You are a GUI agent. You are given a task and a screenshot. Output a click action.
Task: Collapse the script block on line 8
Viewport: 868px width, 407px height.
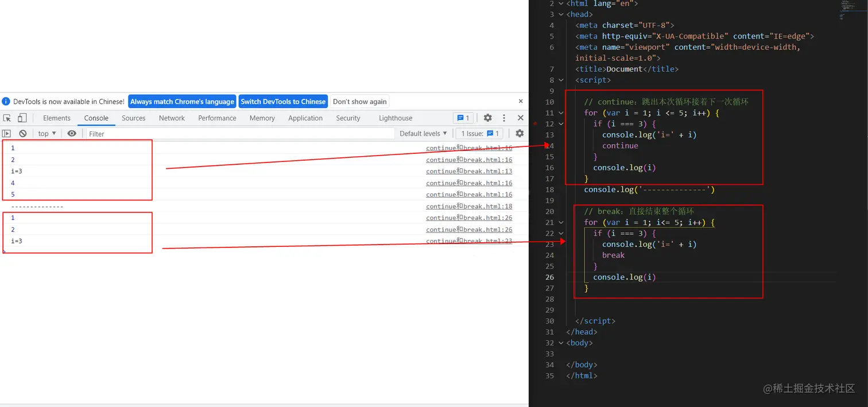coord(561,80)
